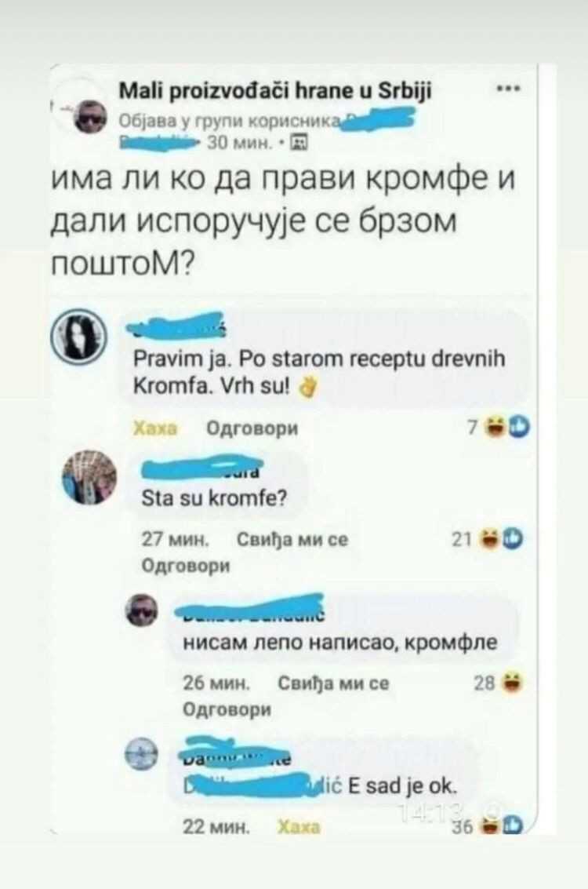This screenshot has width=588, height=889.
Task: Open the group name Mali proizvođači hrane u Srbiji
Action: (275, 91)
